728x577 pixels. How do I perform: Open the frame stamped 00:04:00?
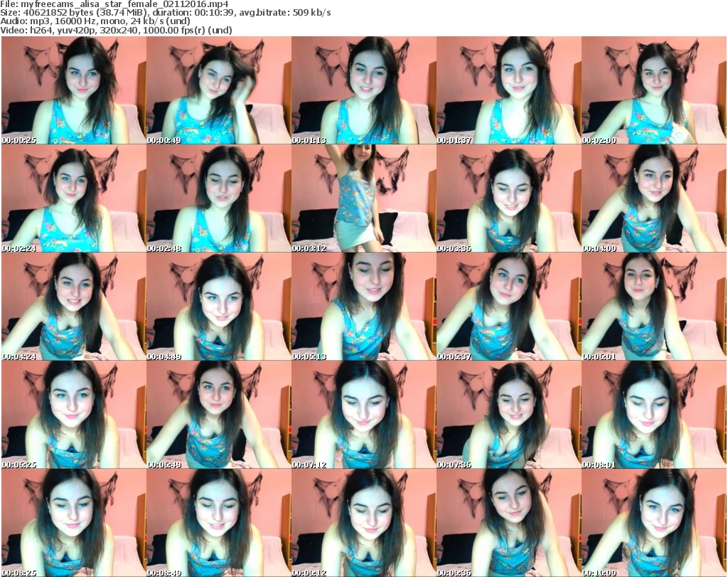point(654,198)
